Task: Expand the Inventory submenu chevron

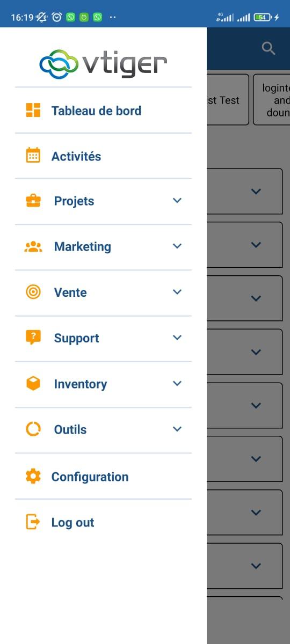Action: (x=178, y=383)
